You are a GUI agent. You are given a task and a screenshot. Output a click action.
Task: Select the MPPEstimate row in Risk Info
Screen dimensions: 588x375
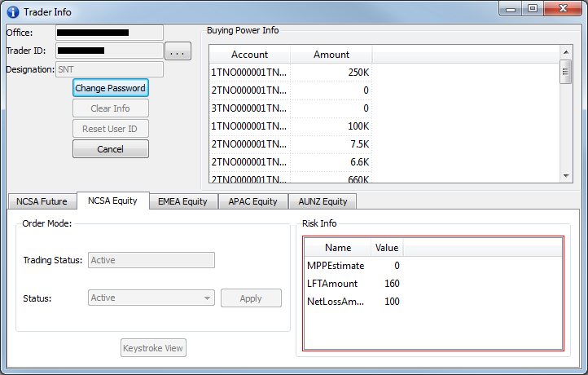352,266
